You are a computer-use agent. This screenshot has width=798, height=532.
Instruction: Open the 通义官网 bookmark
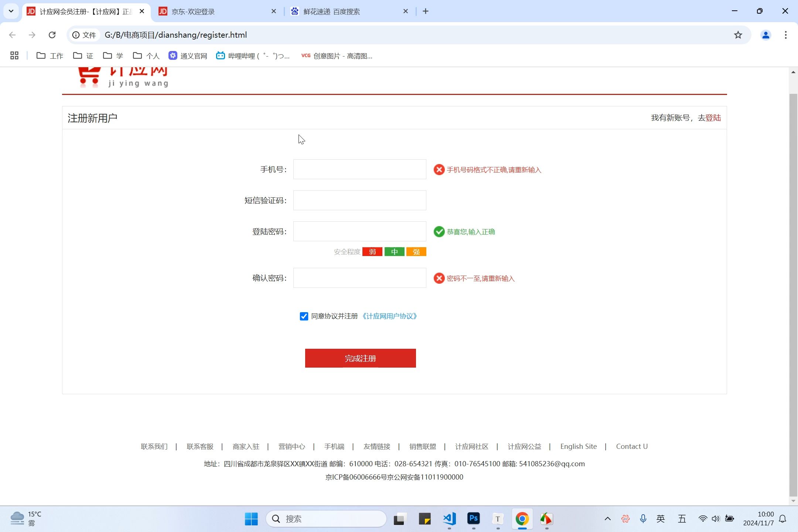(188, 56)
